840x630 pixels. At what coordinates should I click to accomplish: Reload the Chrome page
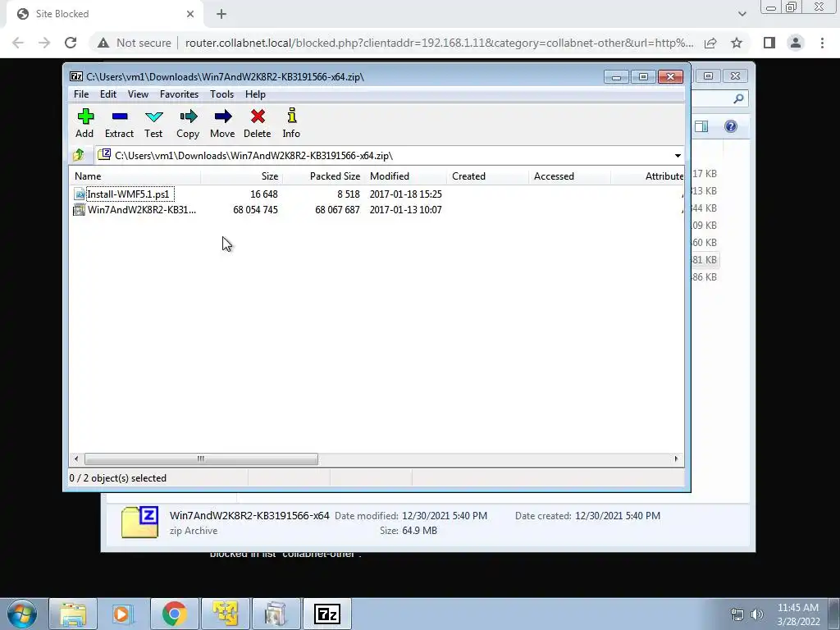click(x=71, y=43)
